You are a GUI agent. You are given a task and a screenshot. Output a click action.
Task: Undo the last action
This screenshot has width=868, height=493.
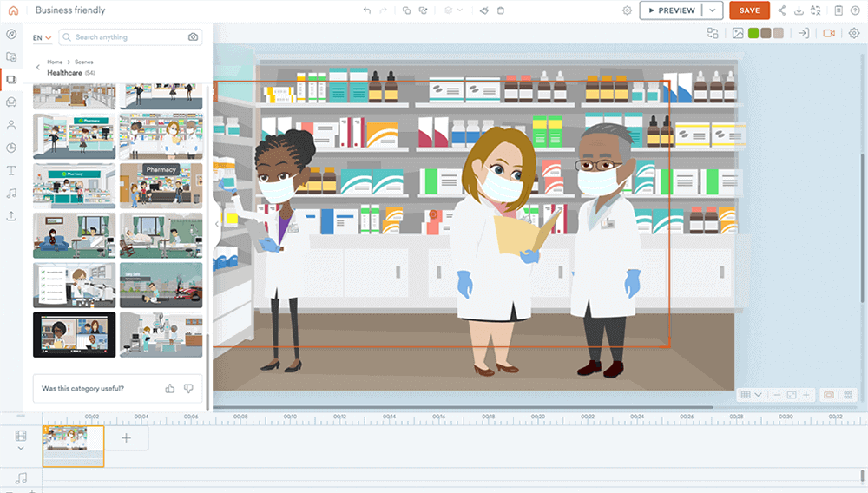(367, 10)
